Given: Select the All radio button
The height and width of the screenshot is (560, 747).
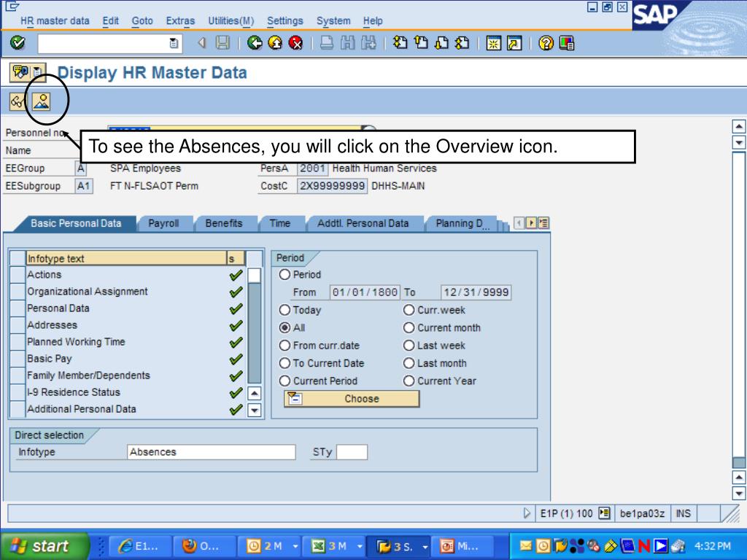Looking at the screenshot, I should tap(285, 327).
